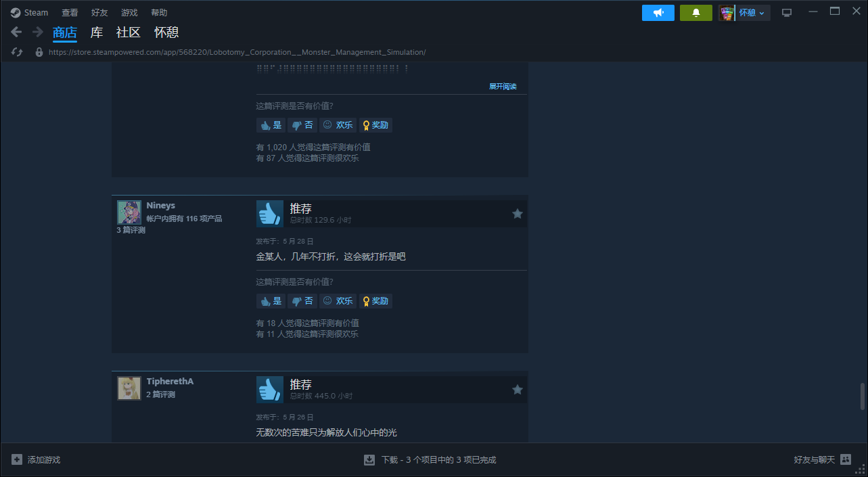Image resolution: width=868 pixels, height=477 pixels.
Task: Give 奖励 to Nineys' review
Action: [x=375, y=301]
